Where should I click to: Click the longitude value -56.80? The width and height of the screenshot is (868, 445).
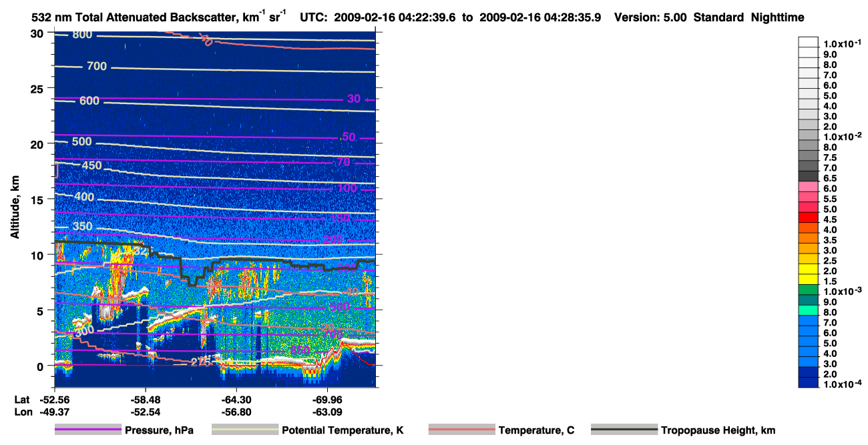236,412
